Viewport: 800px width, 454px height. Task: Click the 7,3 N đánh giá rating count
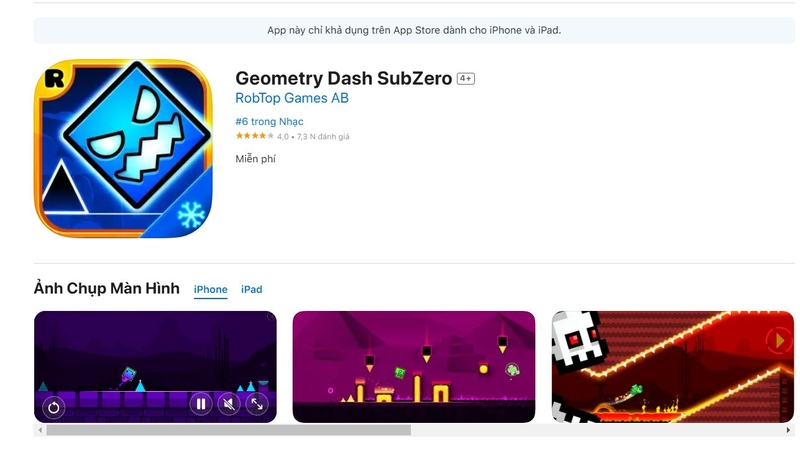coord(323,137)
